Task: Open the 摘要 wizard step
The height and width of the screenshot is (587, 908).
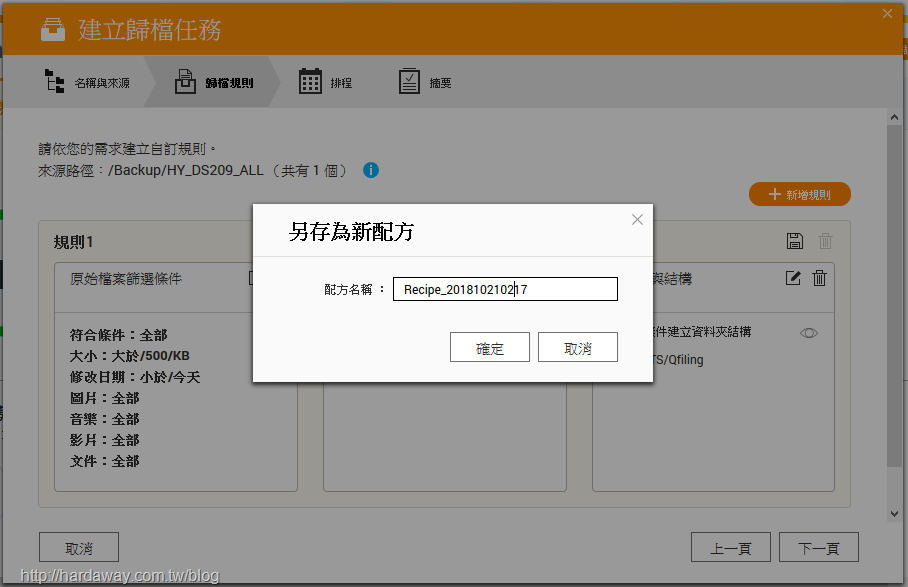Action: [425, 82]
